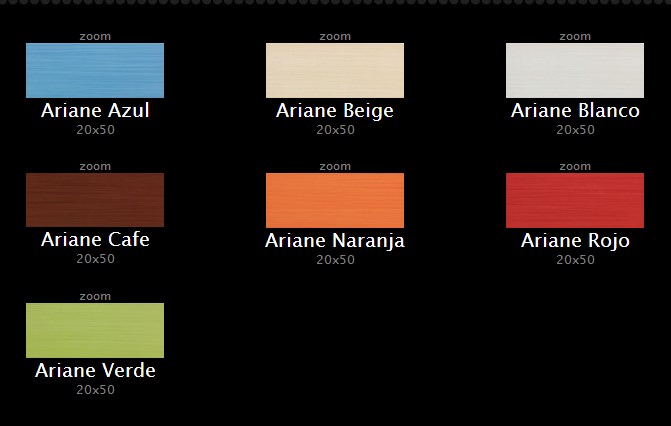Click the Ariane Cafe product name
The width and height of the screenshot is (671, 426).
[95, 239]
